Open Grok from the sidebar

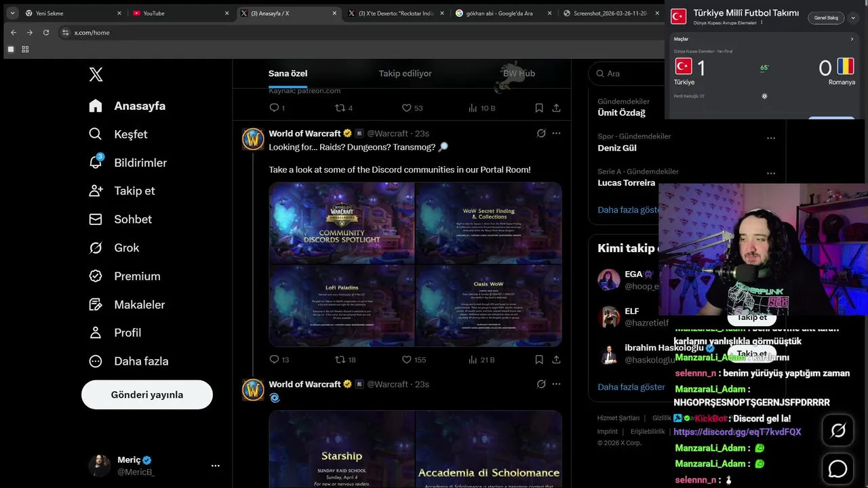coord(114,247)
